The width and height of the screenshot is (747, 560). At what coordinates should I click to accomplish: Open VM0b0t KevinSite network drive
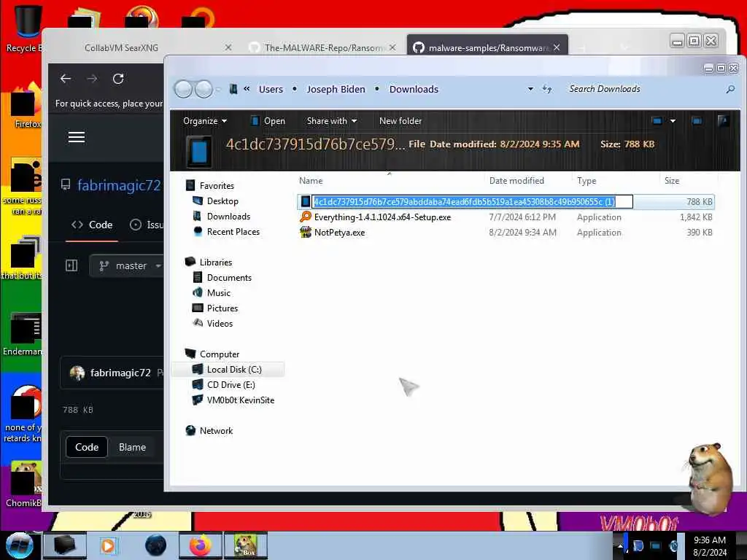241,400
